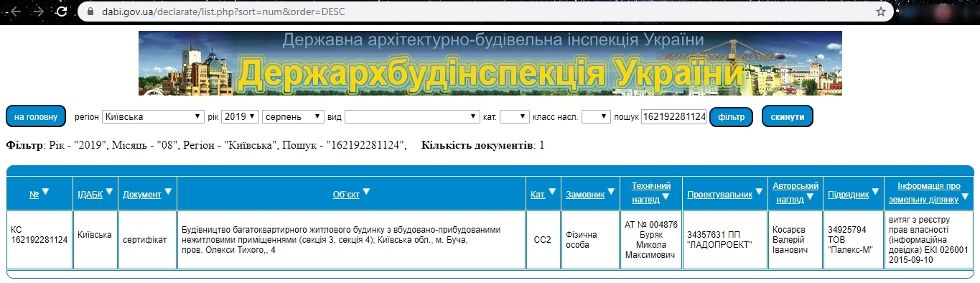Sort by the Об'єкт header link
980x283 pixels.
coord(345,194)
